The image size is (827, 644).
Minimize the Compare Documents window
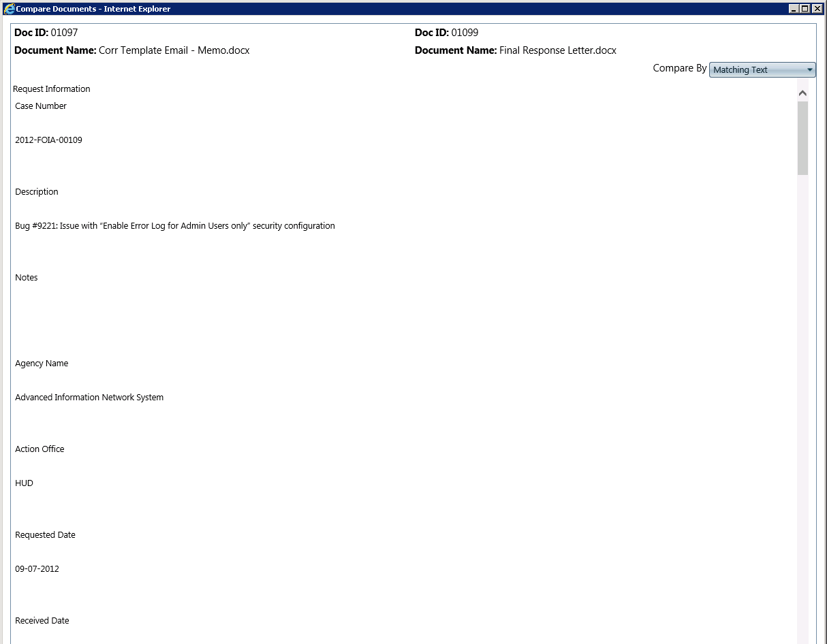click(794, 9)
